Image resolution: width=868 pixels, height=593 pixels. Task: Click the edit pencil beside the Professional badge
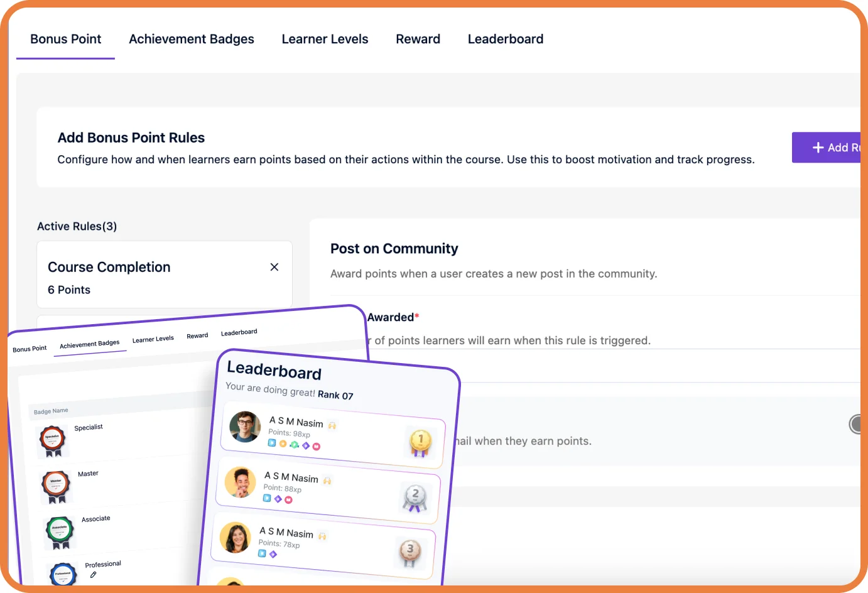(93, 574)
